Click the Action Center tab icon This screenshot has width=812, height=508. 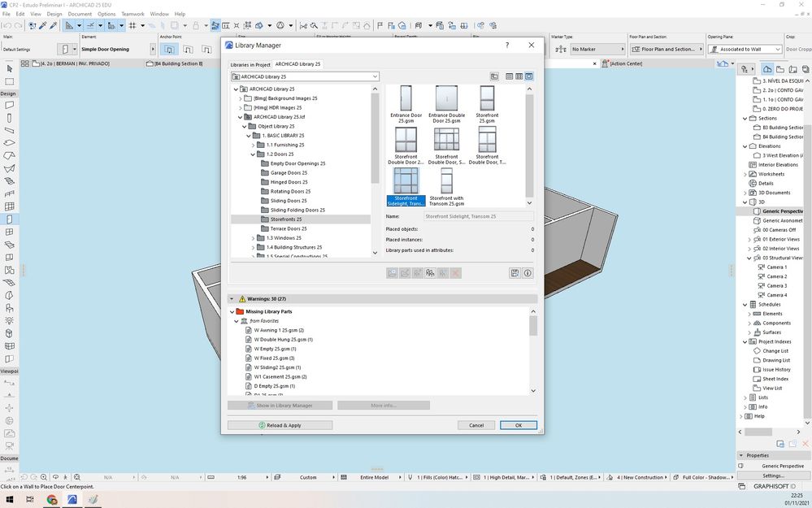605,63
